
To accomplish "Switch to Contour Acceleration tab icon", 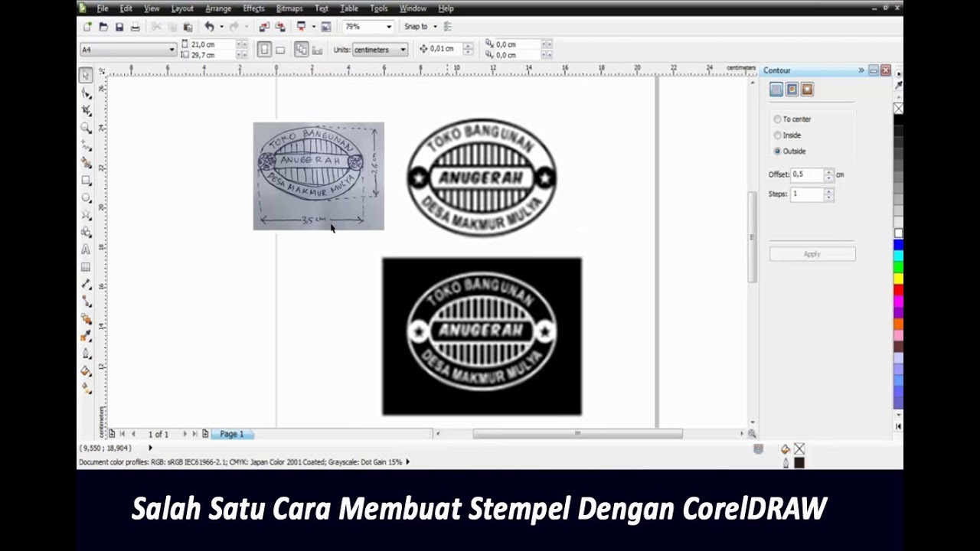I will point(807,90).
